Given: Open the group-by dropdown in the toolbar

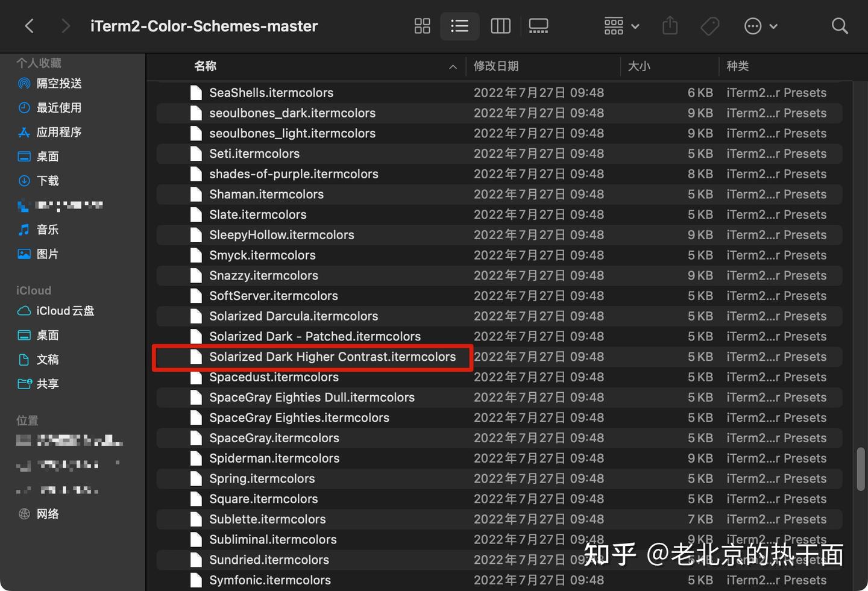Looking at the screenshot, I should click(620, 26).
